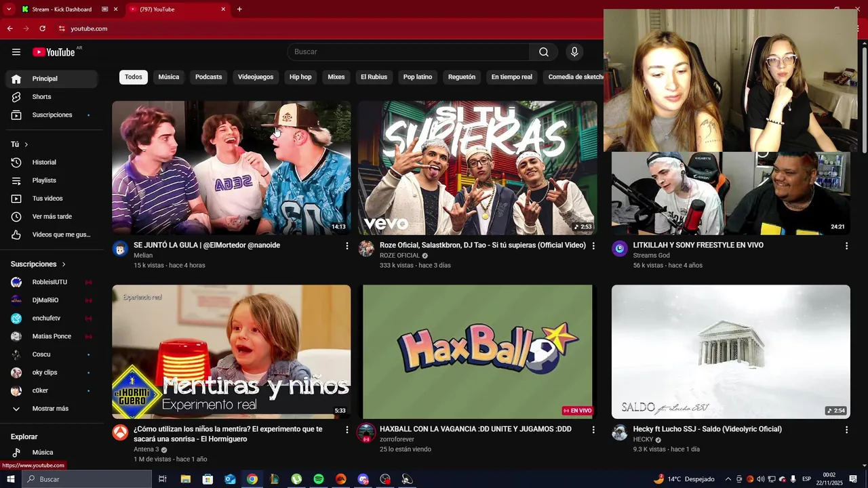The width and height of the screenshot is (868, 488).
Task: Select the Hip hop filter chip
Action: pos(300,77)
